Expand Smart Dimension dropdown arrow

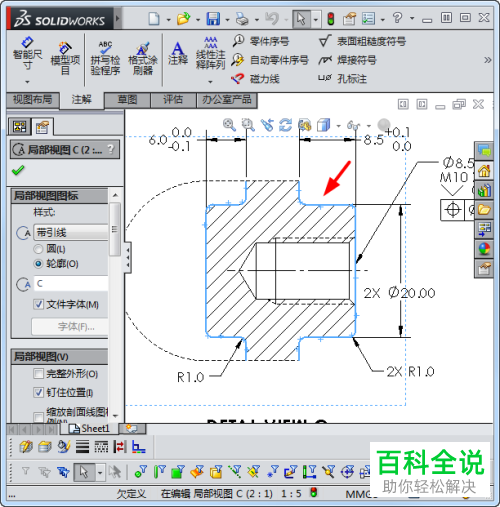[x=27, y=82]
